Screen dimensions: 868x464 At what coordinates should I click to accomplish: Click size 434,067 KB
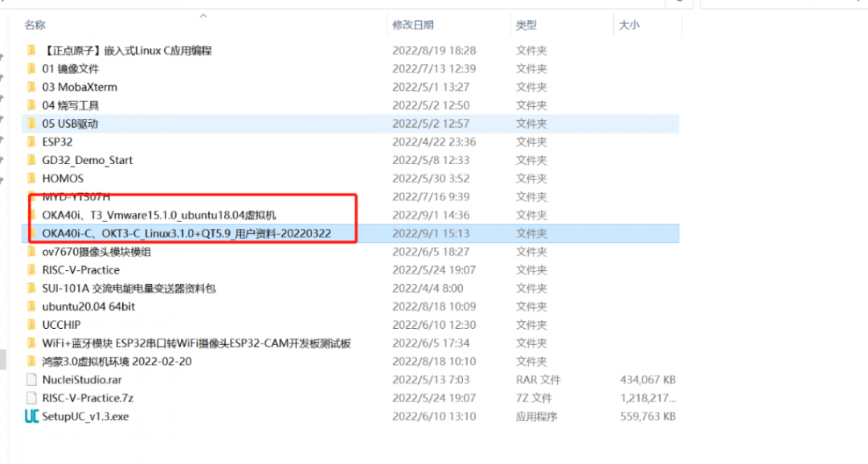648,380
